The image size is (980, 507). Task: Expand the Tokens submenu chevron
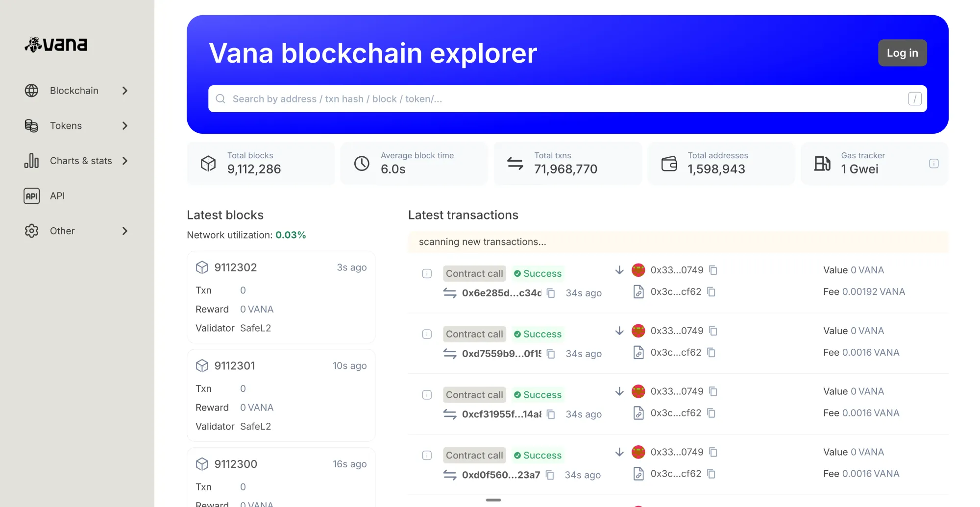(x=125, y=126)
